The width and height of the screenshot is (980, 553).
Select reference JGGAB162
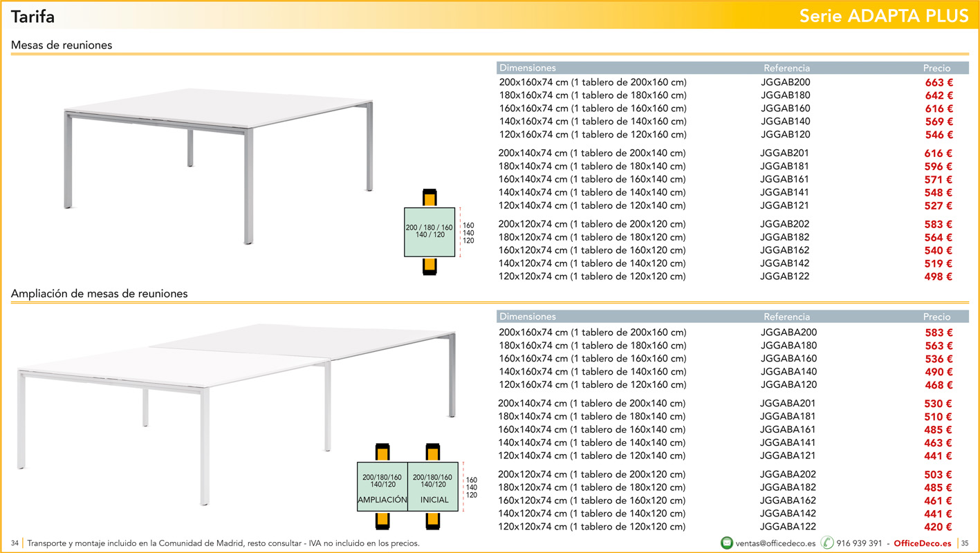pyautogui.click(x=785, y=250)
